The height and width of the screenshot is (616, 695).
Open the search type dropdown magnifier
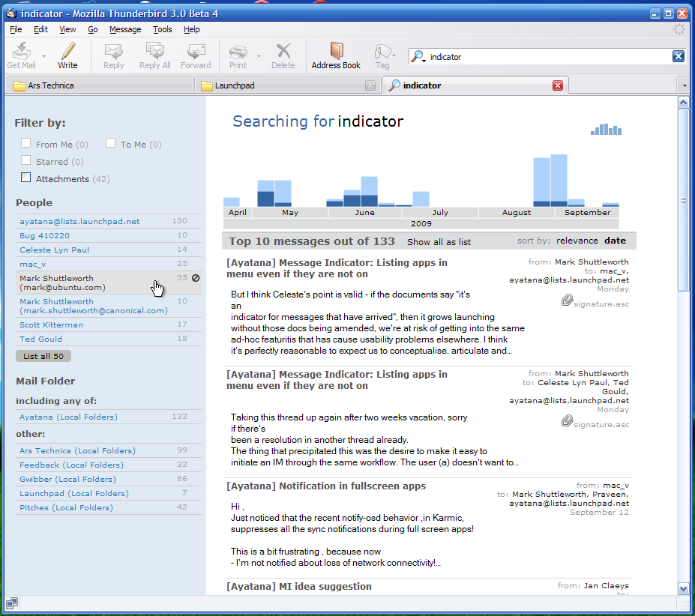point(418,57)
